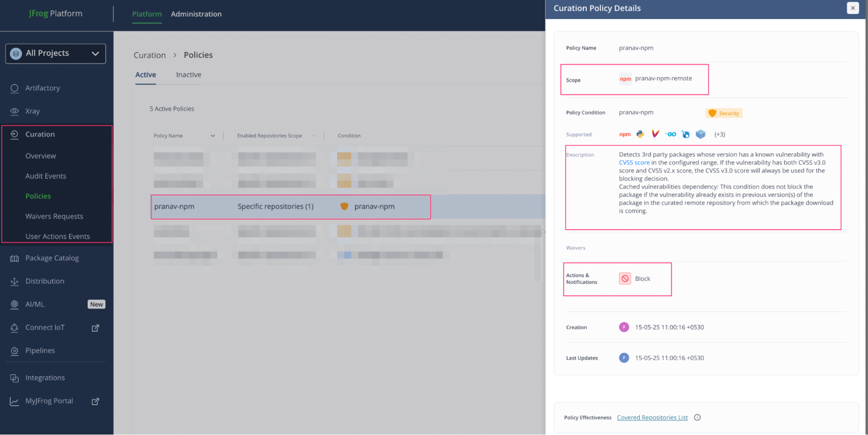Click the Package Catalog icon
This screenshot has width=868, height=435.
click(14, 258)
